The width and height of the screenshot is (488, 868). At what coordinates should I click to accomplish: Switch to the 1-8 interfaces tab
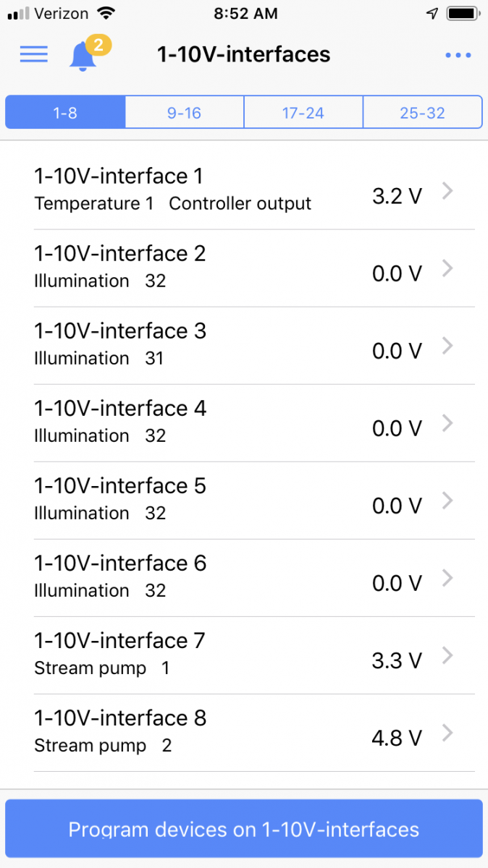(x=65, y=113)
